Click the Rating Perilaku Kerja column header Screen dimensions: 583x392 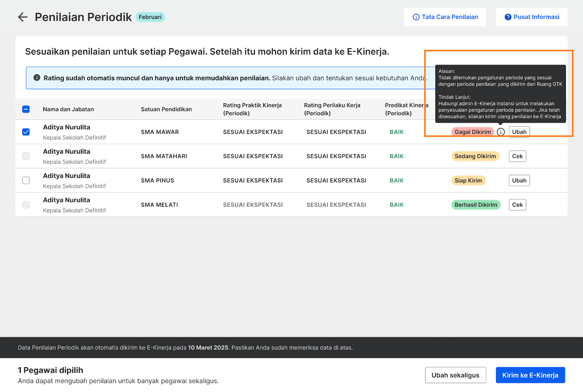(x=332, y=109)
